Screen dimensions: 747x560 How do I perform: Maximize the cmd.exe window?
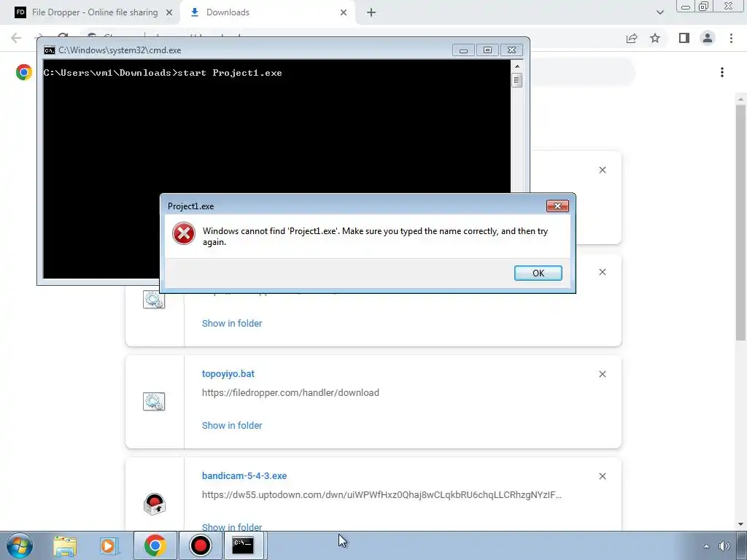(487, 50)
